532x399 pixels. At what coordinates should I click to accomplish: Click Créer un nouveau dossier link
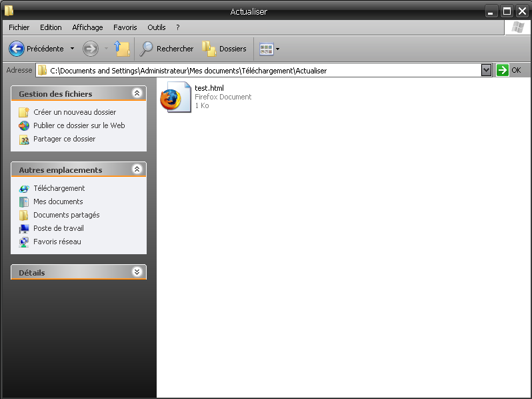click(75, 112)
